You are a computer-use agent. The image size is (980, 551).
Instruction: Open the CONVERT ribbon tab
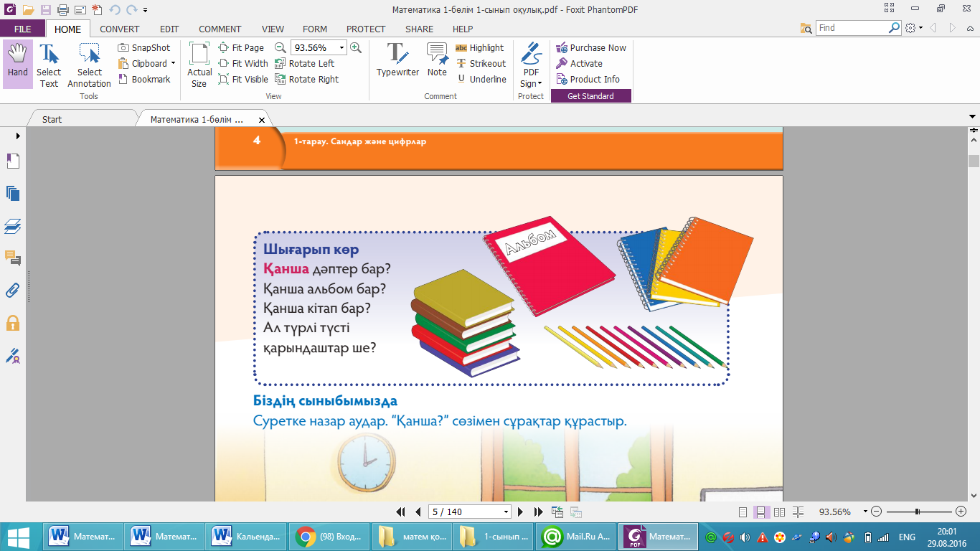(120, 29)
